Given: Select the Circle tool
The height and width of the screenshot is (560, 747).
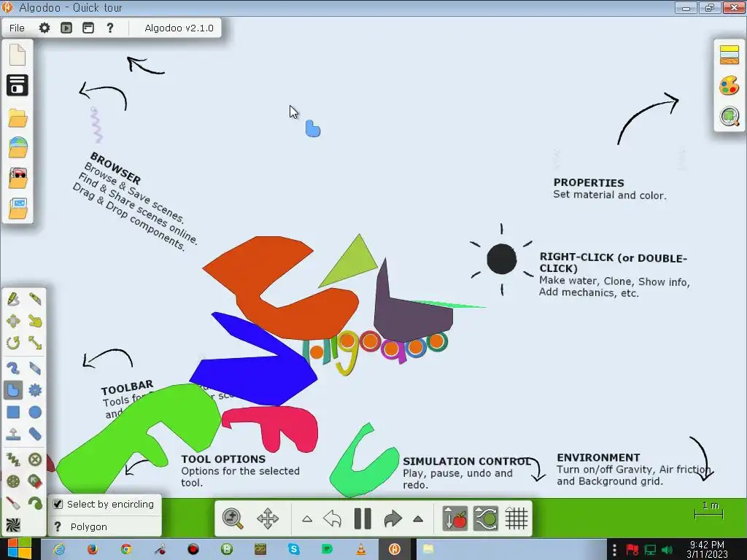Looking at the screenshot, I should (x=35, y=412).
